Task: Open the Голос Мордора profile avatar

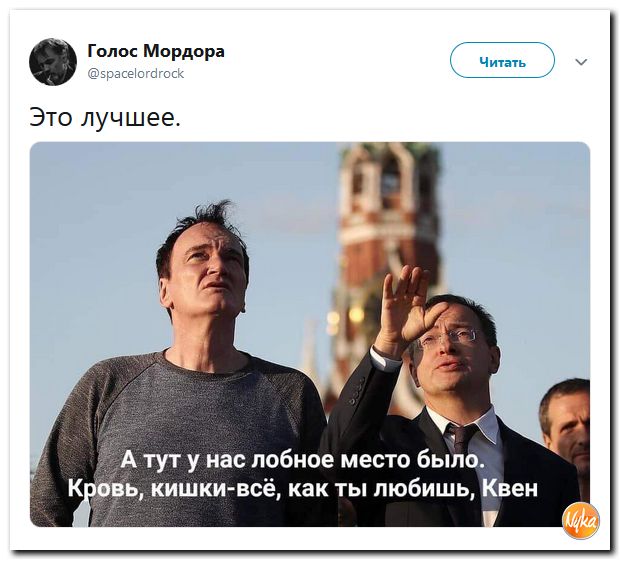Action: coord(53,62)
